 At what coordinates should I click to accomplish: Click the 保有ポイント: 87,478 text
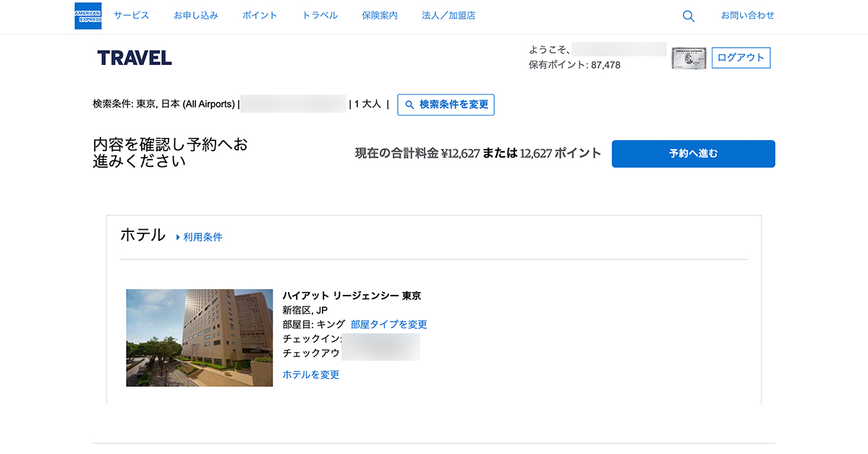point(574,65)
